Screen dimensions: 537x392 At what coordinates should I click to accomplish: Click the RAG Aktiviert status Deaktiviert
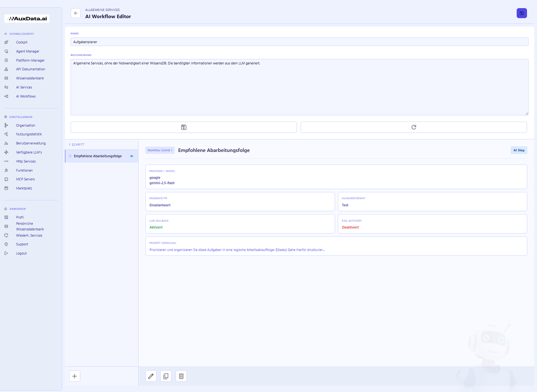[350, 227]
